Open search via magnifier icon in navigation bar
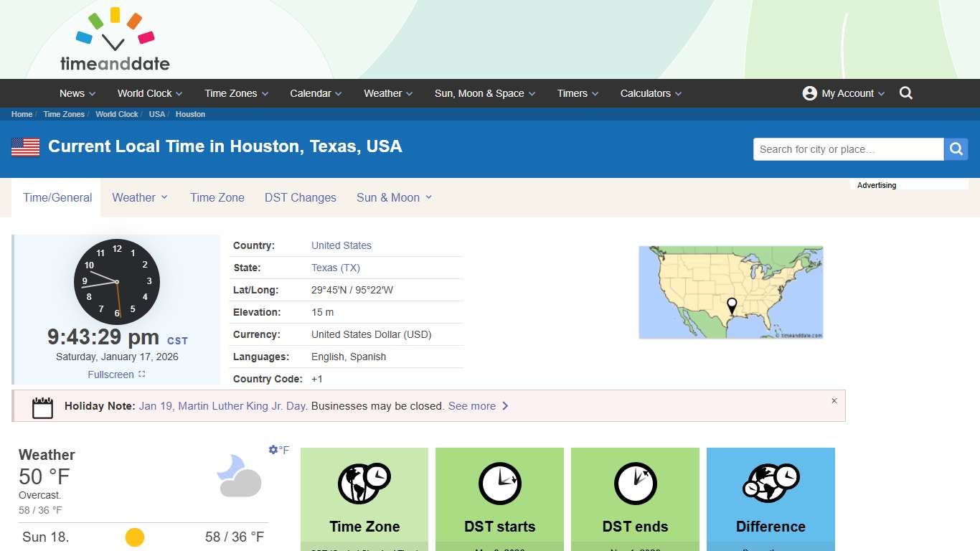 click(905, 93)
